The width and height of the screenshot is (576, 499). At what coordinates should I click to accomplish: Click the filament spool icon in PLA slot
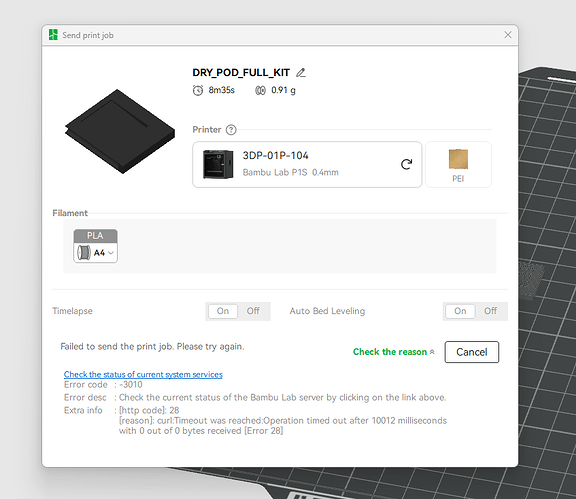[84, 252]
